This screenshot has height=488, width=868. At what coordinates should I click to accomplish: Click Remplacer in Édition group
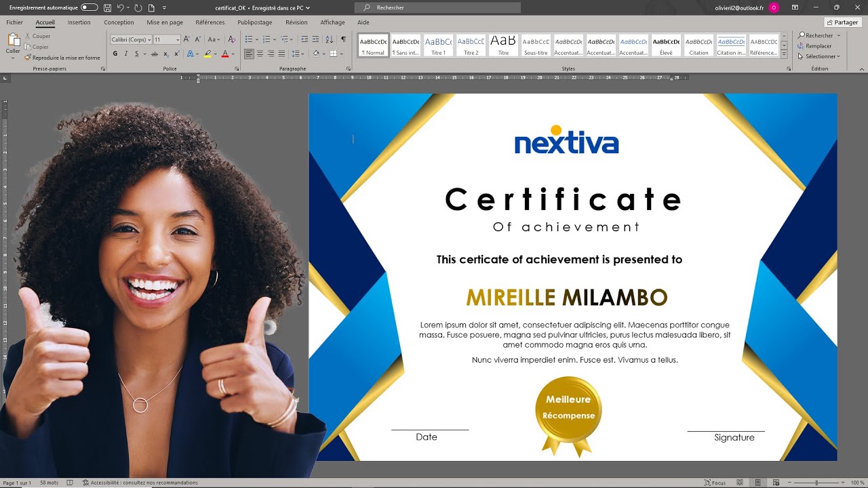(x=814, y=46)
